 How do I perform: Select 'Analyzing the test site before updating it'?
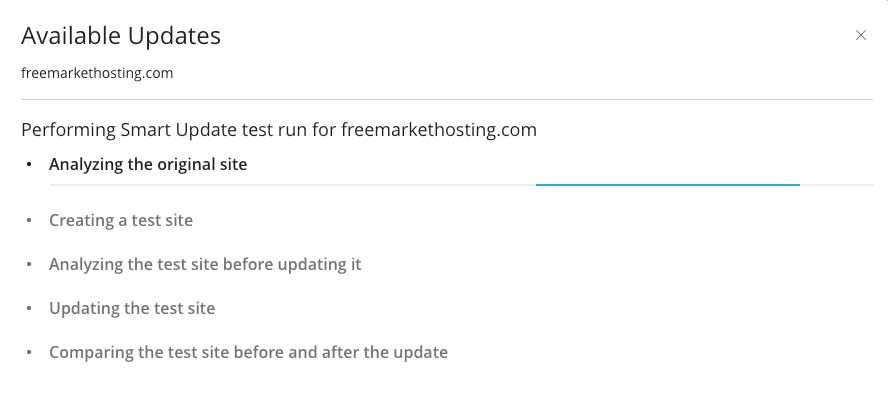[205, 264]
